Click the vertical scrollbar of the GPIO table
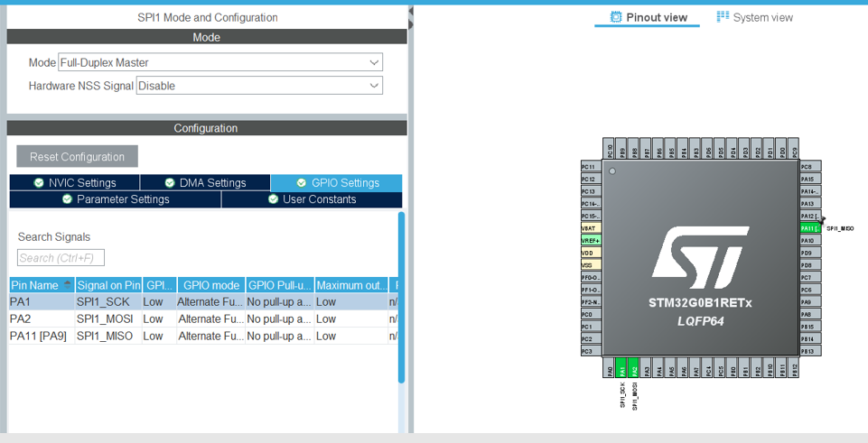 pos(401,297)
